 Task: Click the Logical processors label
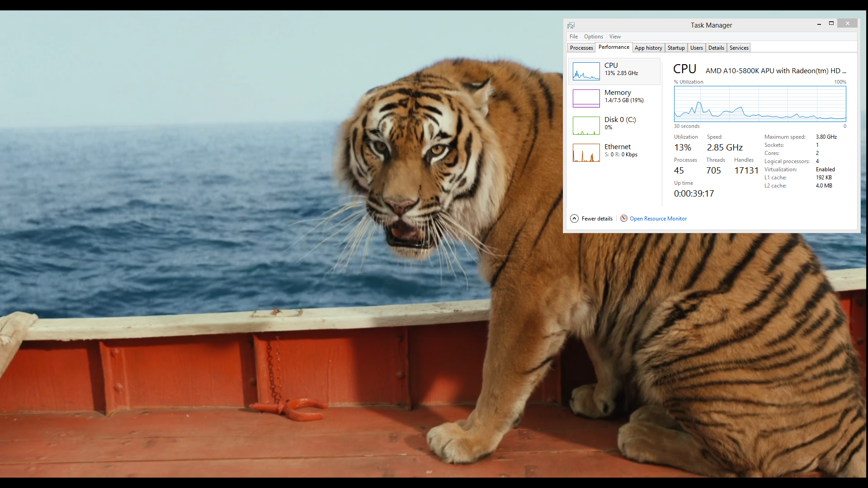[787, 161]
